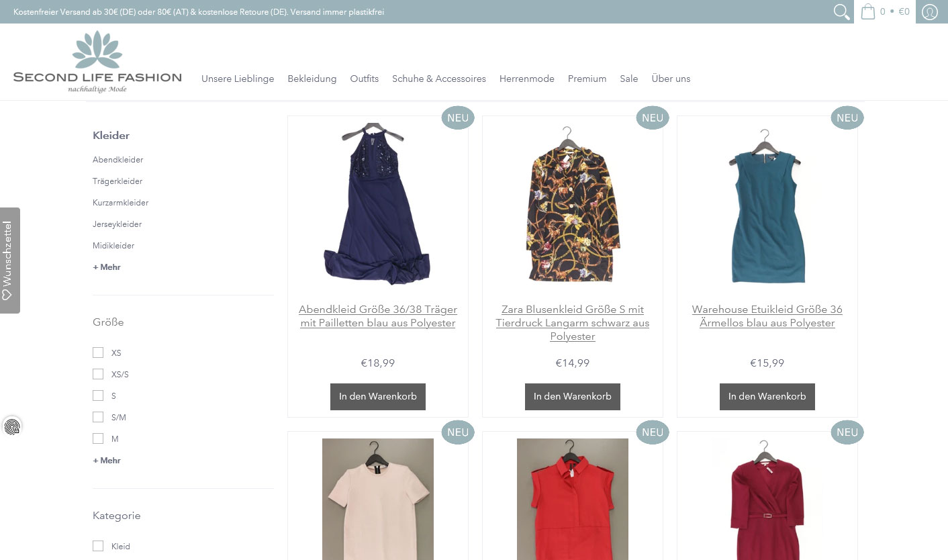
Task: Open Schuhe & Accessoires menu
Action: 439,79
